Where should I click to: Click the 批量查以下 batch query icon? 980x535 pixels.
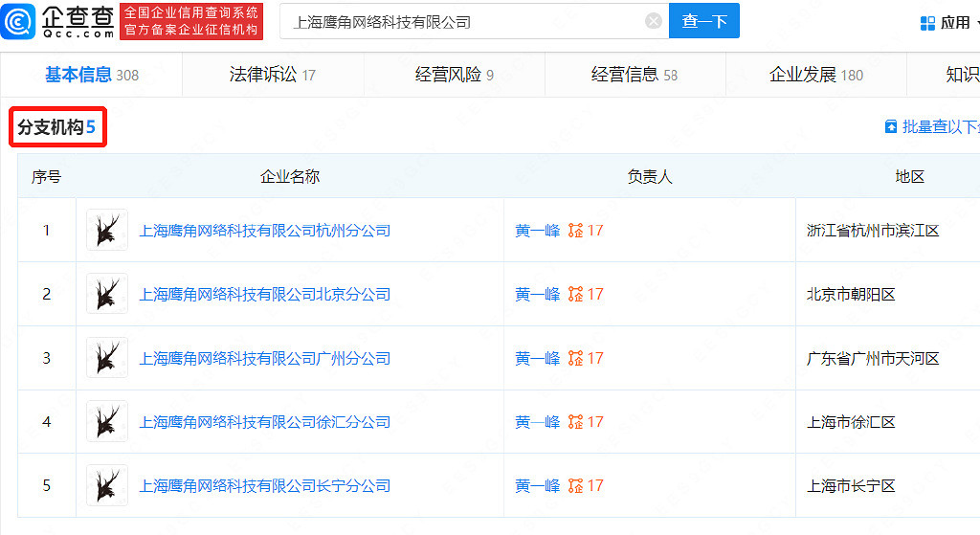coord(891,127)
